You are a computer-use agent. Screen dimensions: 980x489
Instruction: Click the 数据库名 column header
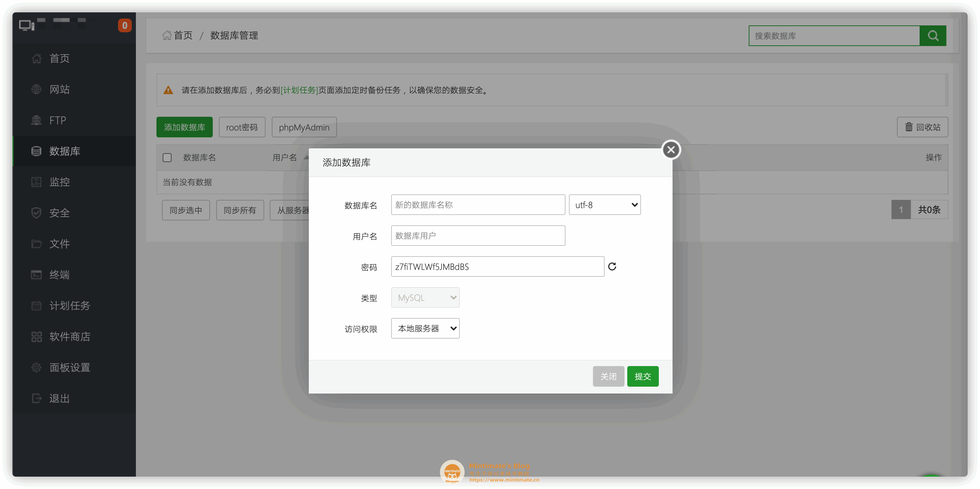point(199,158)
